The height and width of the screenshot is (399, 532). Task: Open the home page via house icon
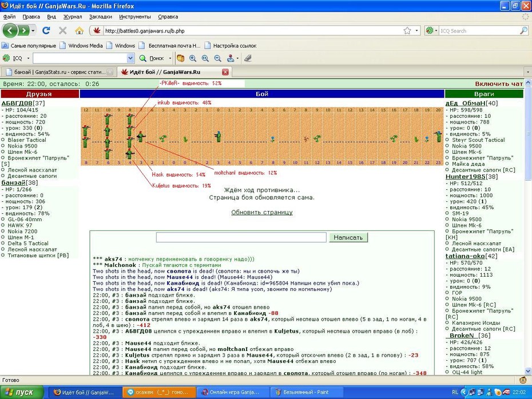click(79, 30)
